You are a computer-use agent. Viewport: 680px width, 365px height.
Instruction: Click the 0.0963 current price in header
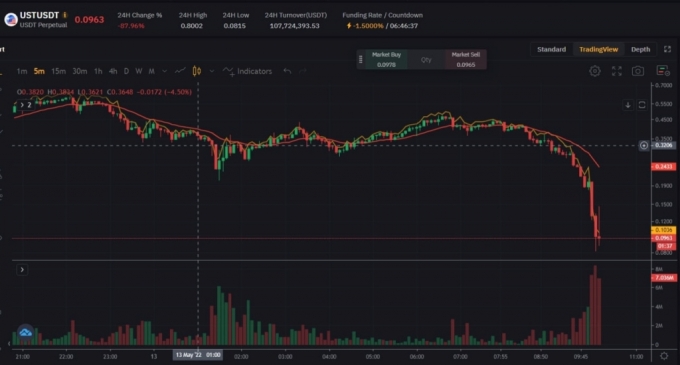pyautogui.click(x=89, y=20)
